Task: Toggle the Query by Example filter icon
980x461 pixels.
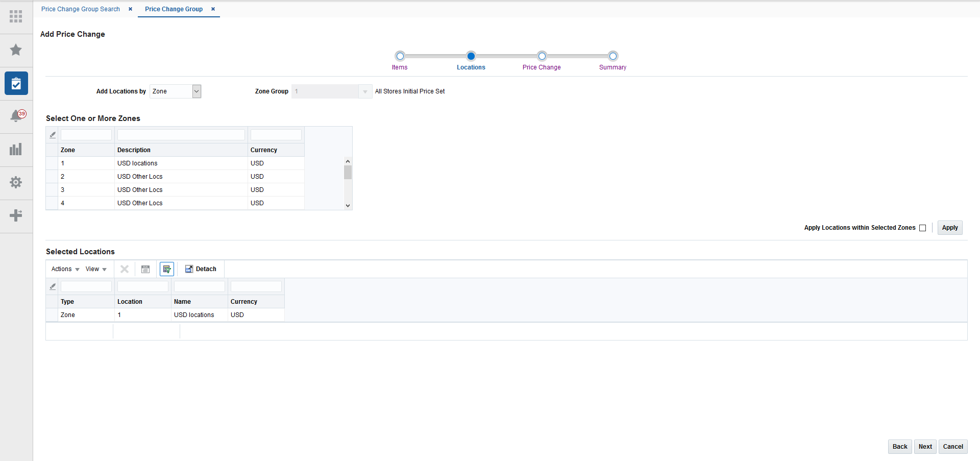Action: pyautogui.click(x=166, y=269)
